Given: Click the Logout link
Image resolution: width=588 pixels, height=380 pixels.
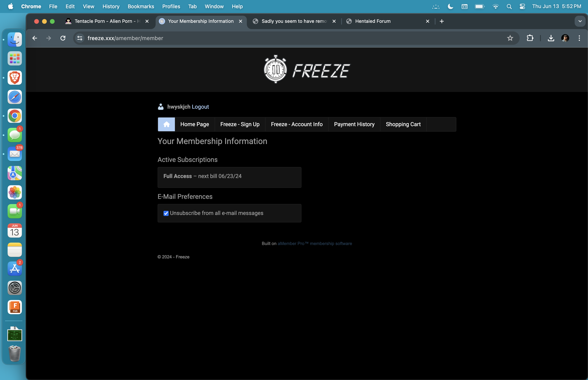Looking at the screenshot, I should pos(200,107).
